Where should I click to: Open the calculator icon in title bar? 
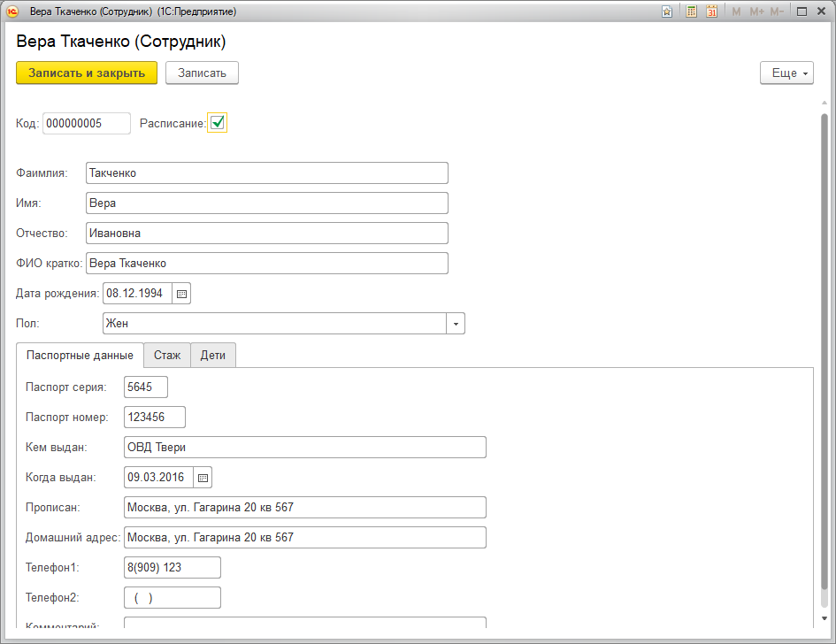coord(691,11)
